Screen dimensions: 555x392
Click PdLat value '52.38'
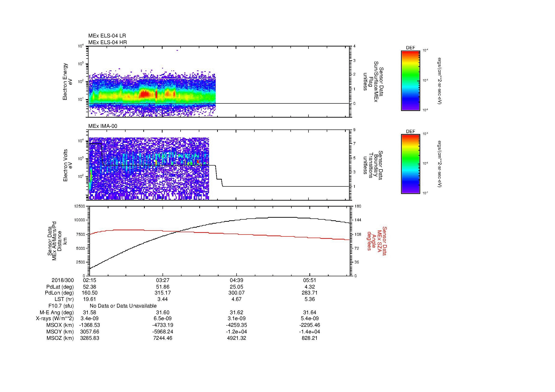(x=89, y=287)
